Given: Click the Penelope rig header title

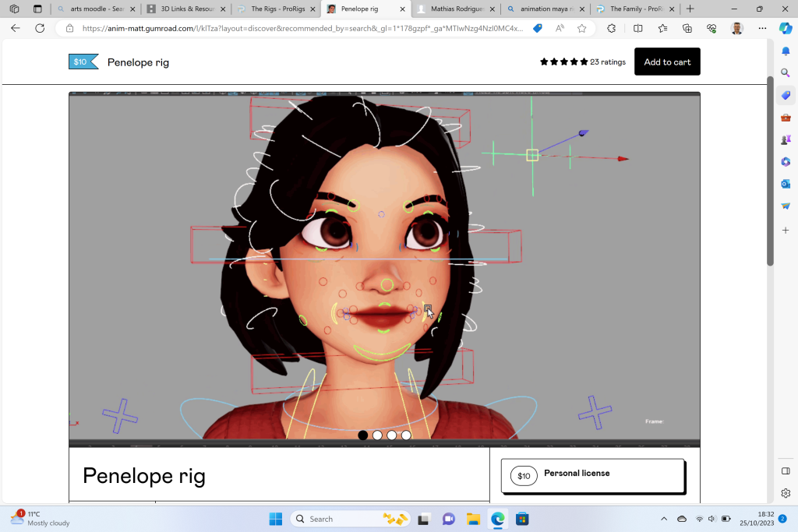Looking at the screenshot, I should [x=138, y=62].
